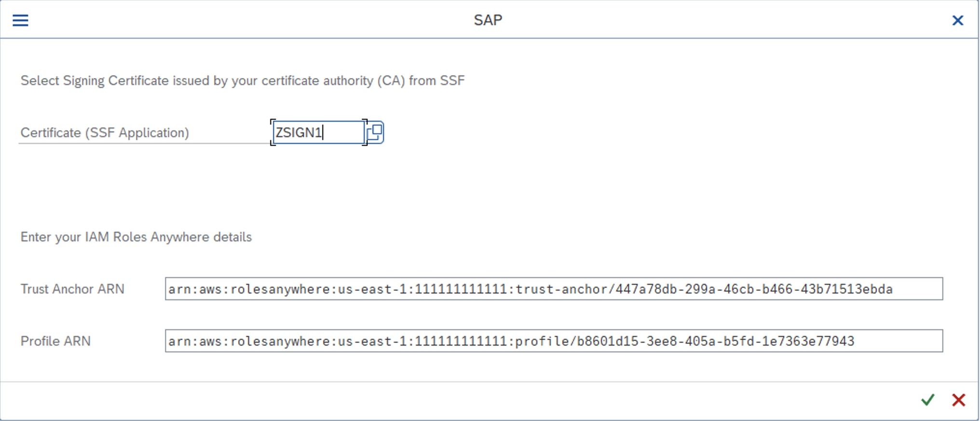Cancel the dialog with the red X
This screenshot has width=980, height=421.
coord(958,400)
